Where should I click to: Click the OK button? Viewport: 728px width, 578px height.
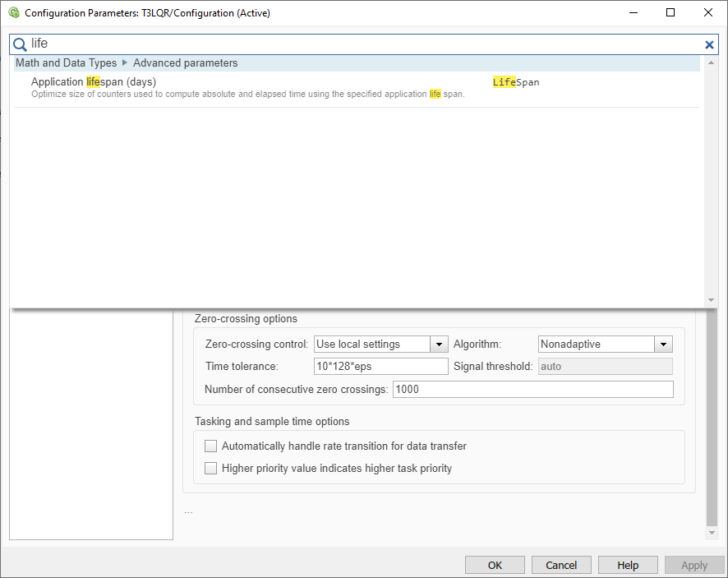click(x=495, y=565)
